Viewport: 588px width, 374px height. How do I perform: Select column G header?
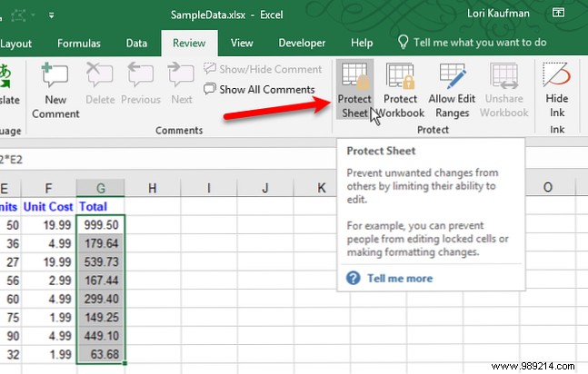coord(101,187)
